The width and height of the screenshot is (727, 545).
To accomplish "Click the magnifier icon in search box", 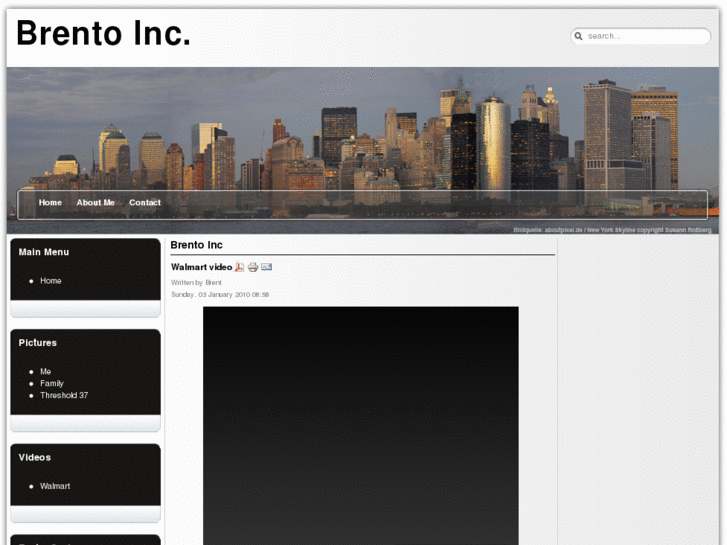I will pyautogui.click(x=579, y=36).
